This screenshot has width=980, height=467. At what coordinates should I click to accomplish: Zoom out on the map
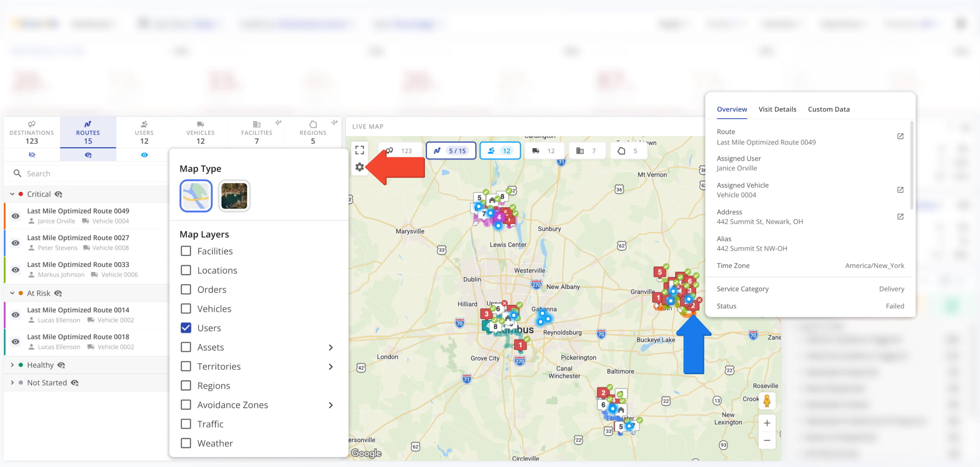767,440
